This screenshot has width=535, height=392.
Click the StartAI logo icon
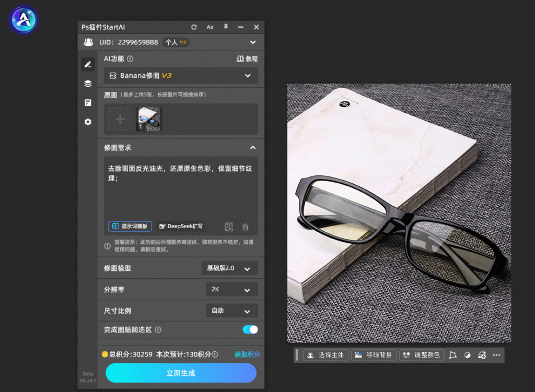24,19
